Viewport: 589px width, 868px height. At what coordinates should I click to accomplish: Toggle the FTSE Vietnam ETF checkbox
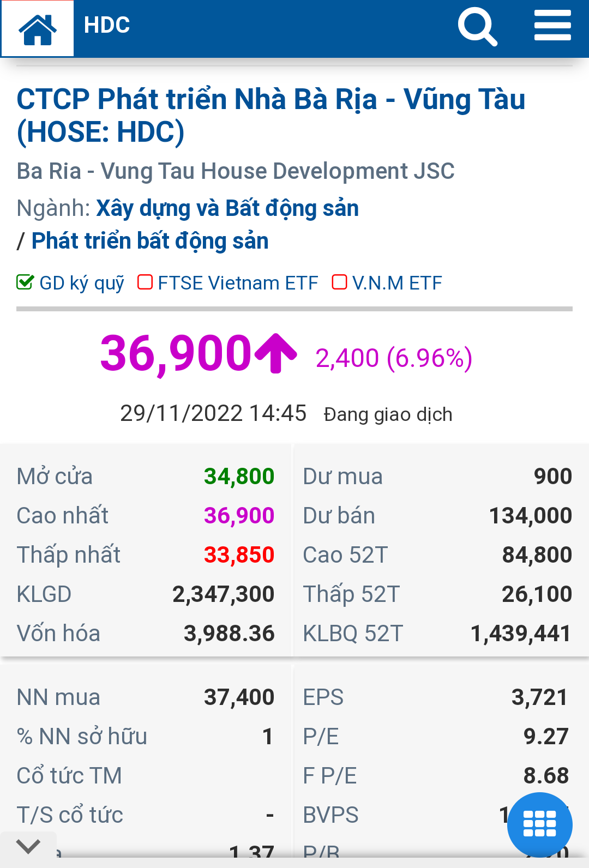[x=145, y=282]
